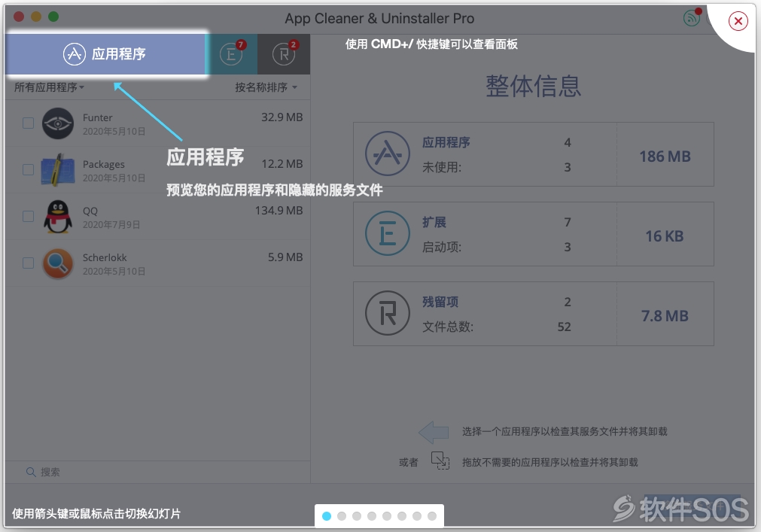761x532 pixels.
Task: Click the remains summary circle icon
Action: [x=388, y=313]
